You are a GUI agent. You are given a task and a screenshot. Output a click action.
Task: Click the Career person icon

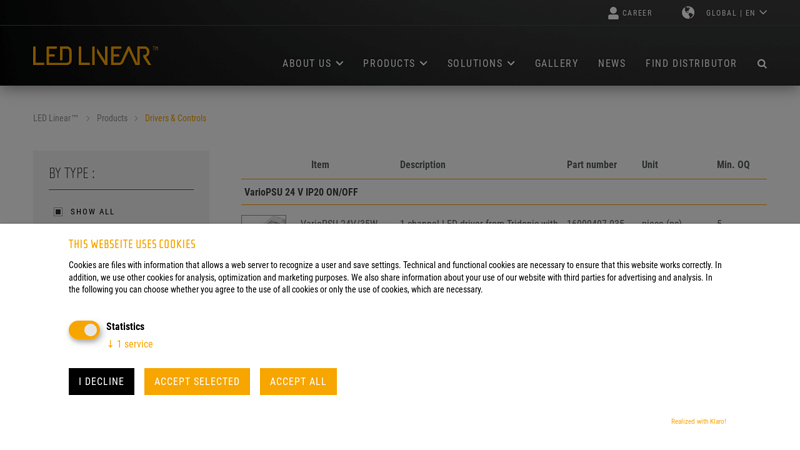pyautogui.click(x=614, y=13)
